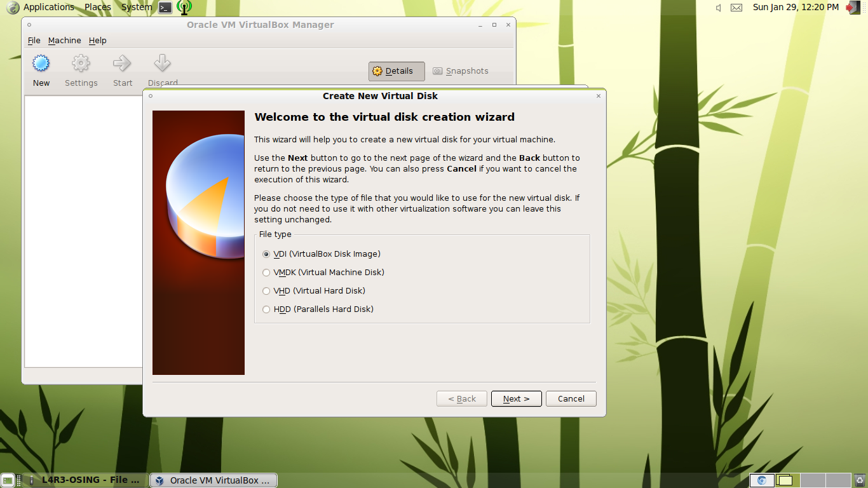The height and width of the screenshot is (488, 868).
Task: Switch to the Snapshots view button
Action: coord(461,71)
